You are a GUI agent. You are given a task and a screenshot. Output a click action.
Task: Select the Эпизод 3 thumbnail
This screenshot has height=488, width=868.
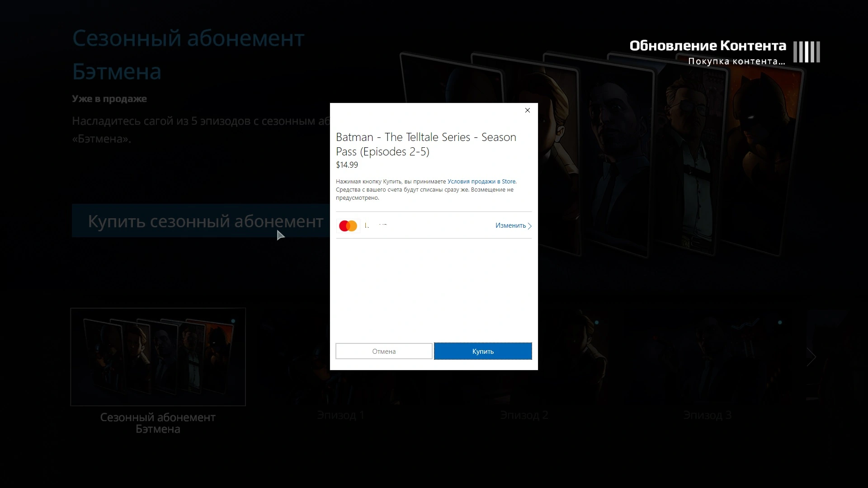(707, 357)
